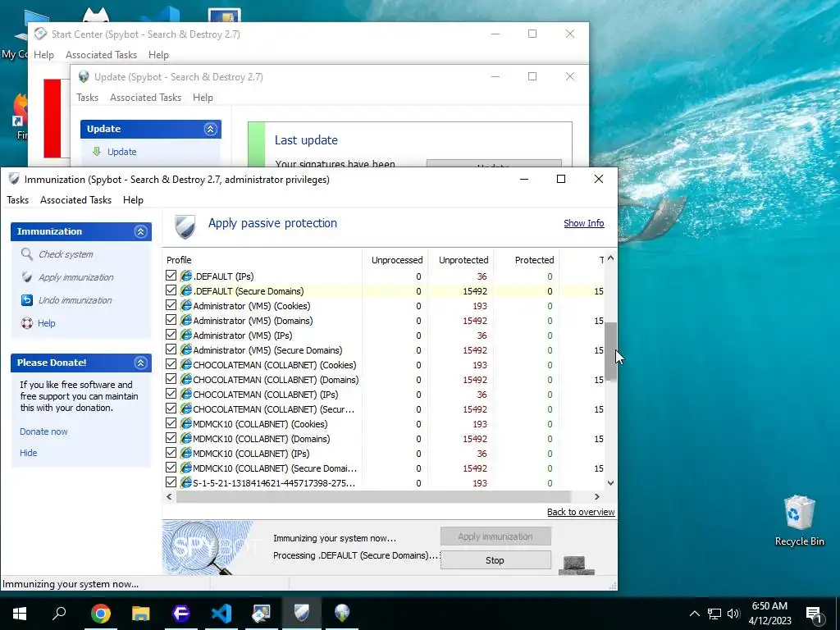The width and height of the screenshot is (840, 630).
Task: Click the Undo immunization icon
Action: (x=27, y=300)
